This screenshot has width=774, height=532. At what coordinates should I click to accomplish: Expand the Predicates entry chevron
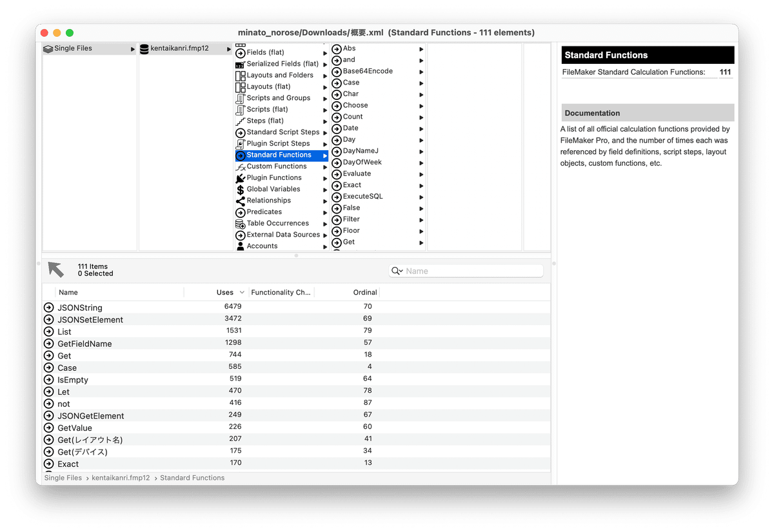pos(324,212)
